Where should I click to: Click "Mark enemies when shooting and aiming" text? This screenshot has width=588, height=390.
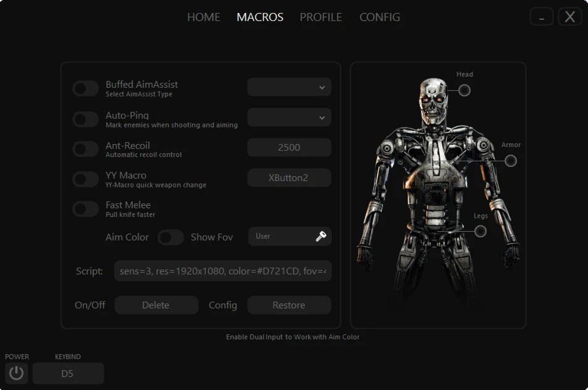coord(171,125)
